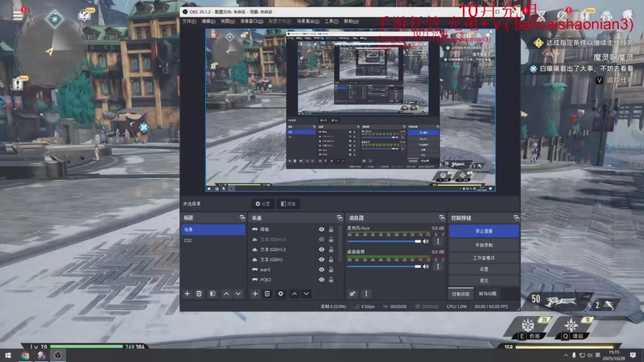Open source 滤镜 filters button
The image size is (644, 362).
tap(288, 204)
